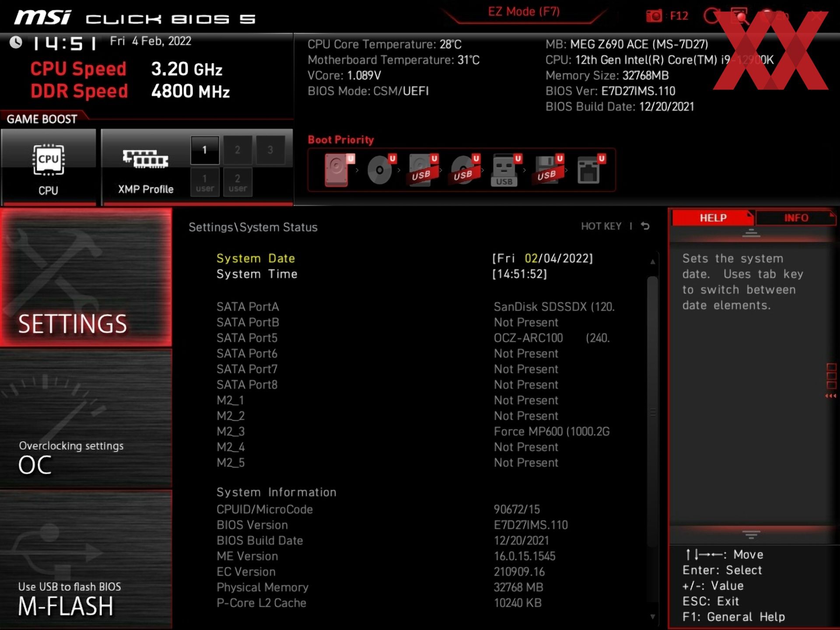Expand help panel with bottom handle

[x=751, y=535]
